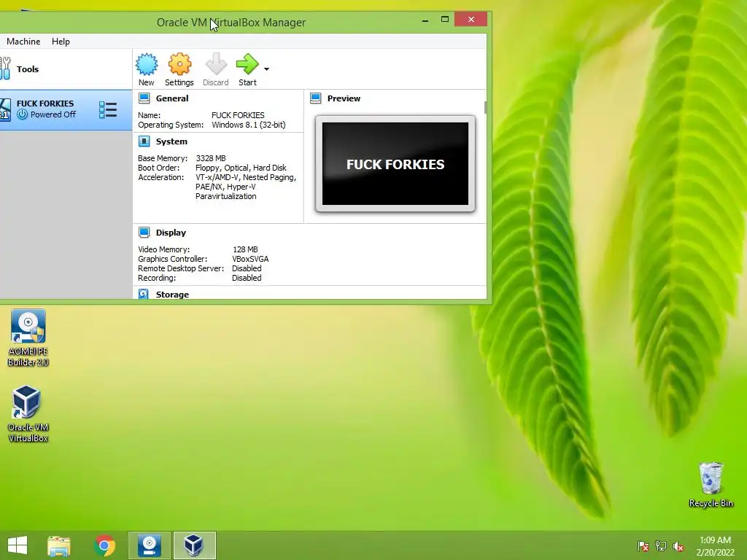Open the Machine menu
This screenshot has height=560, width=747.
click(x=23, y=42)
